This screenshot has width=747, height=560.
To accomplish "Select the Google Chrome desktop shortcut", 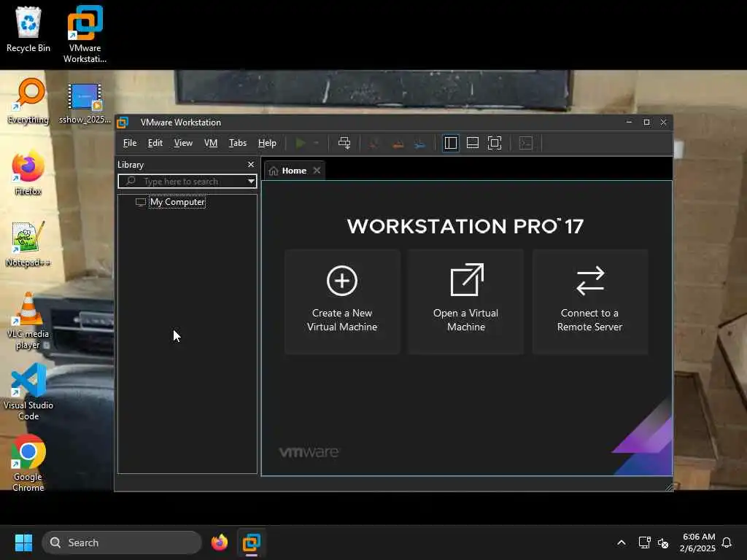I will 28,463.
